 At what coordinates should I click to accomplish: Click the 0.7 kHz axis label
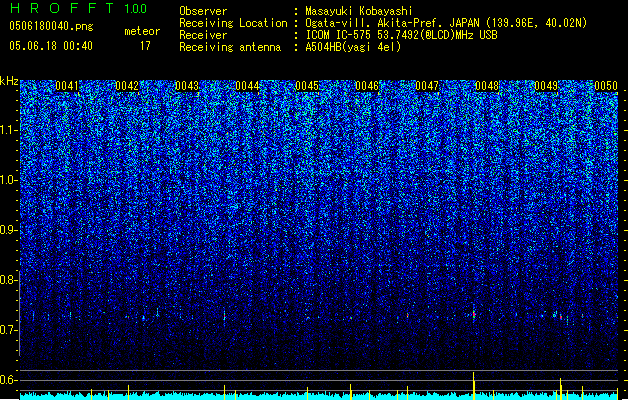[x=8, y=330]
